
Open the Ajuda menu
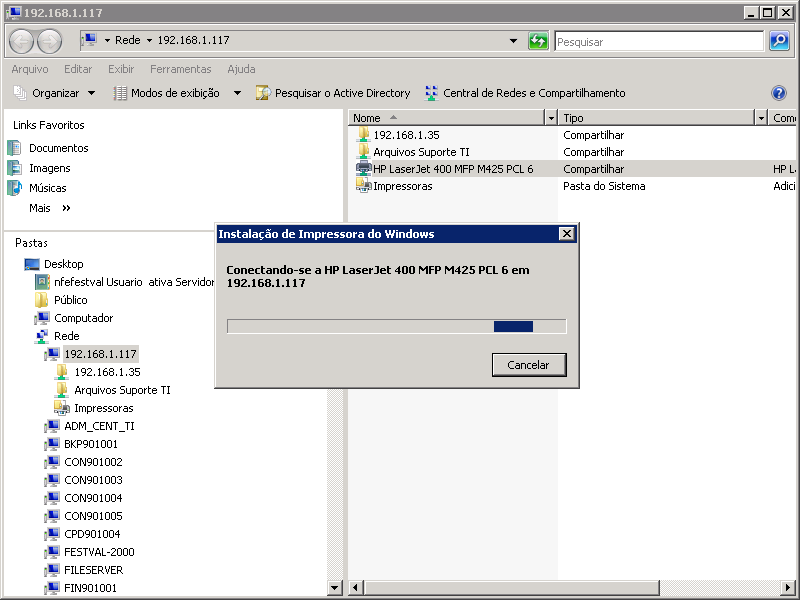coord(241,69)
